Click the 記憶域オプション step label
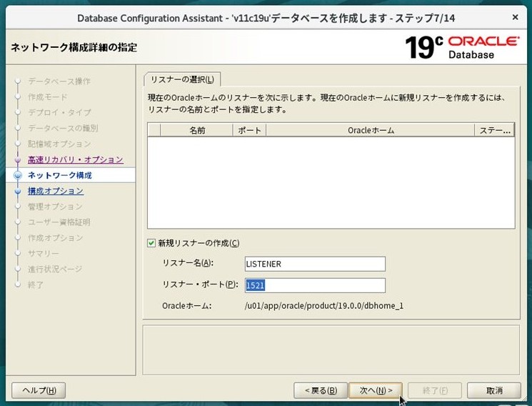The width and height of the screenshot is (532, 406). (x=59, y=144)
